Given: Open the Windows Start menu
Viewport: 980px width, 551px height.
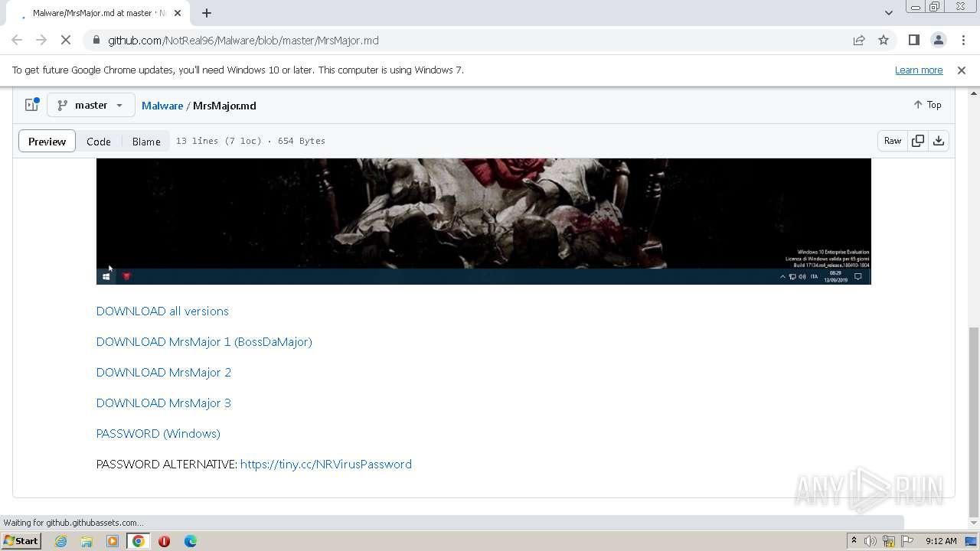Looking at the screenshot, I should tap(21, 540).
